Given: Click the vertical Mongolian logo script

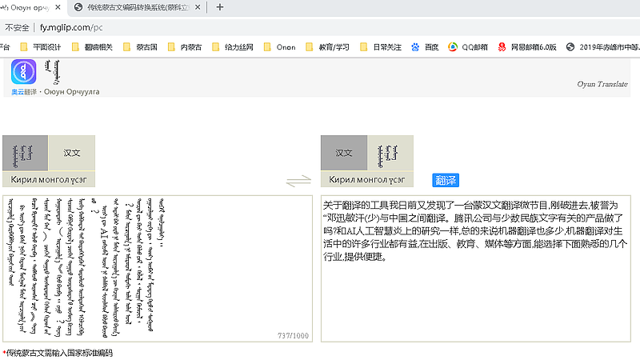Looking at the screenshot, I should point(53,72).
